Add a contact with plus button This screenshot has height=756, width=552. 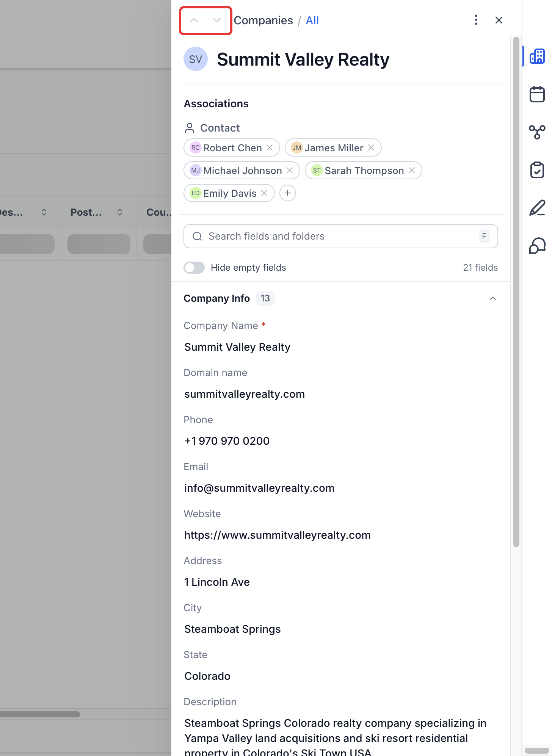point(288,193)
